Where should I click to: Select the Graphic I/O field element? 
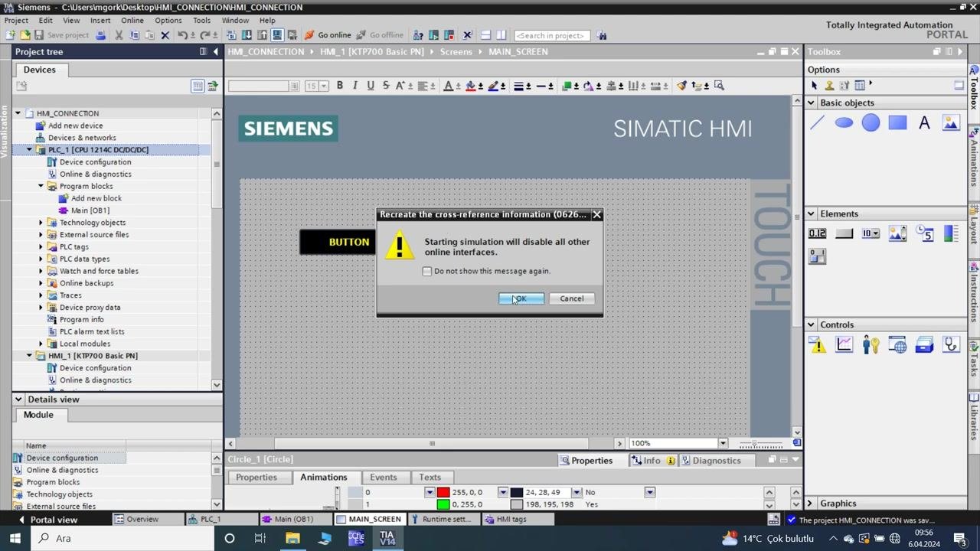pos(897,233)
